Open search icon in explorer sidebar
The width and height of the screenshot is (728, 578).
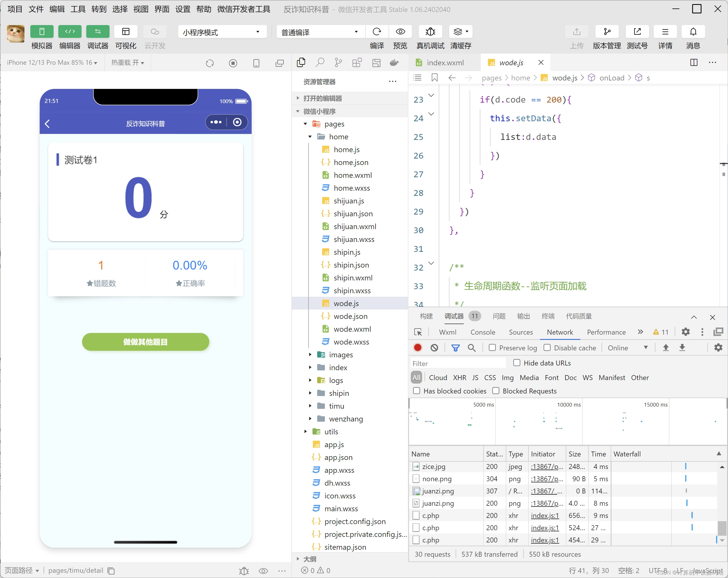[x=320, y=62]
